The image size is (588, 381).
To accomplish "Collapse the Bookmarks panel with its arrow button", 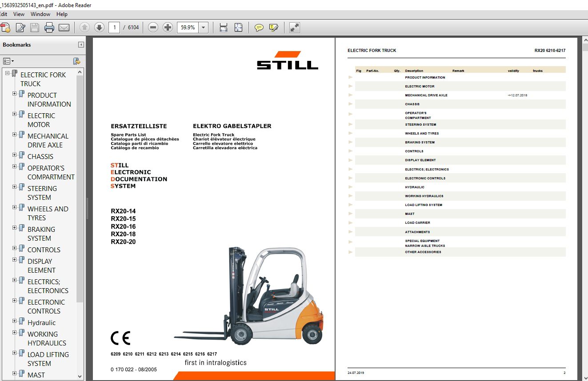I will pos(81,44).
